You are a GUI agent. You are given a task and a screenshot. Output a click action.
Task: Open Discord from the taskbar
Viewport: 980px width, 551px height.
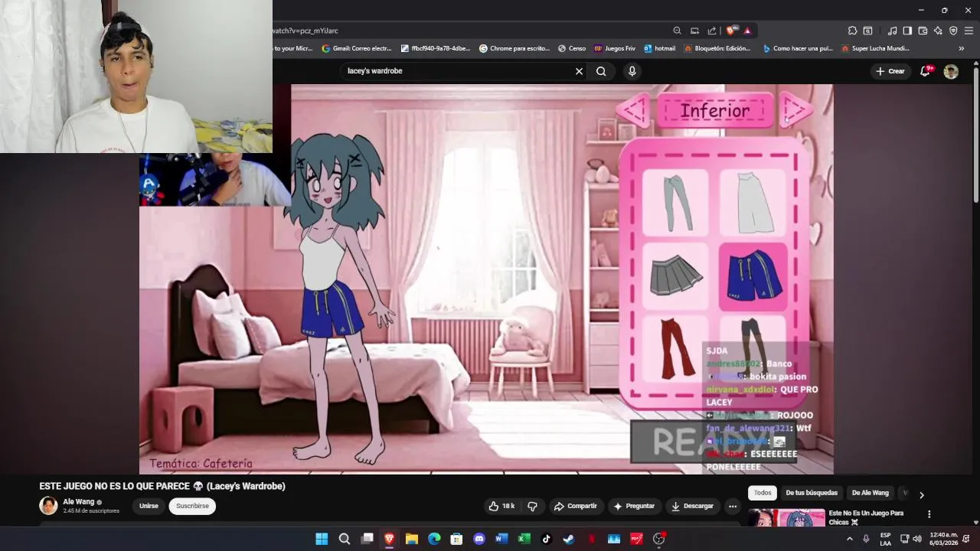(x=479, y=539)
